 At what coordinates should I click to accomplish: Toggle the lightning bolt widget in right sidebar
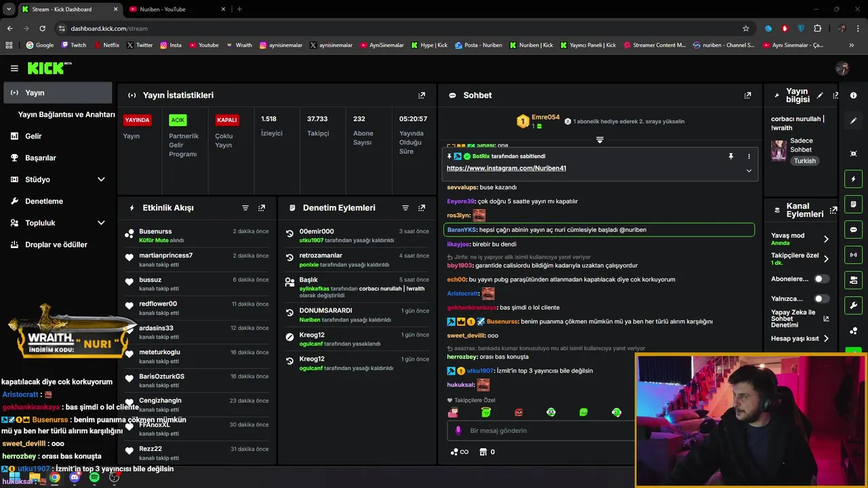coord(853,179)
